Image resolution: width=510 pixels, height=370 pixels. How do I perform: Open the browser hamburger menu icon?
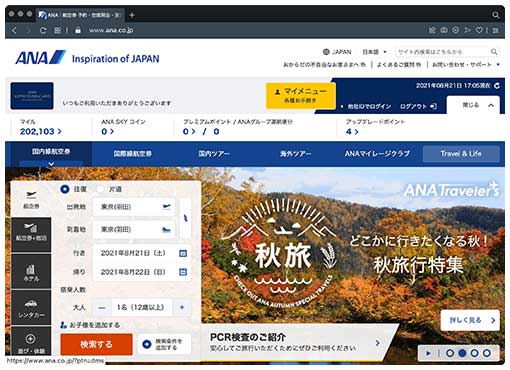[496, 30]
